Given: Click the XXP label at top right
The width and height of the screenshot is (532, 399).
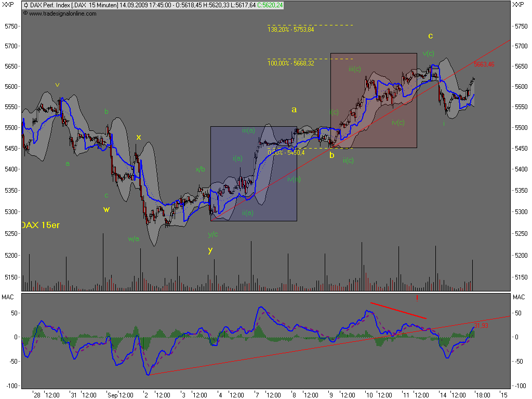Looking at the screenshot, I should 518,4.
